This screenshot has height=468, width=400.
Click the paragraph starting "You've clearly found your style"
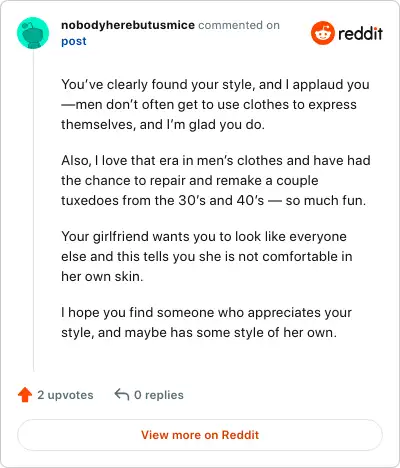pyautogui.click(x=215, y=104)
